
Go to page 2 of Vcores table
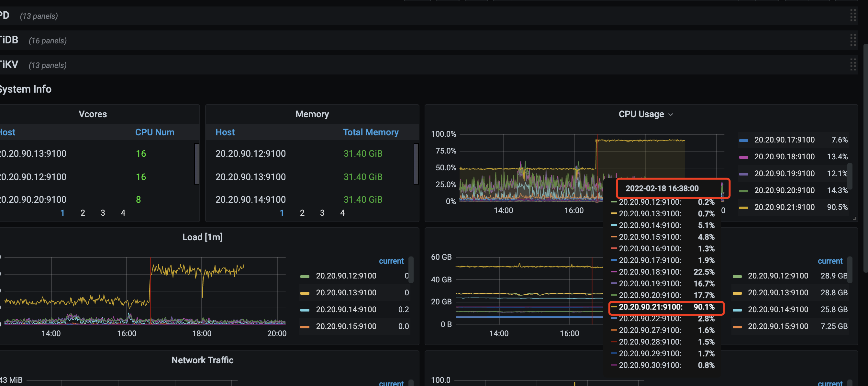coord(83,213)
